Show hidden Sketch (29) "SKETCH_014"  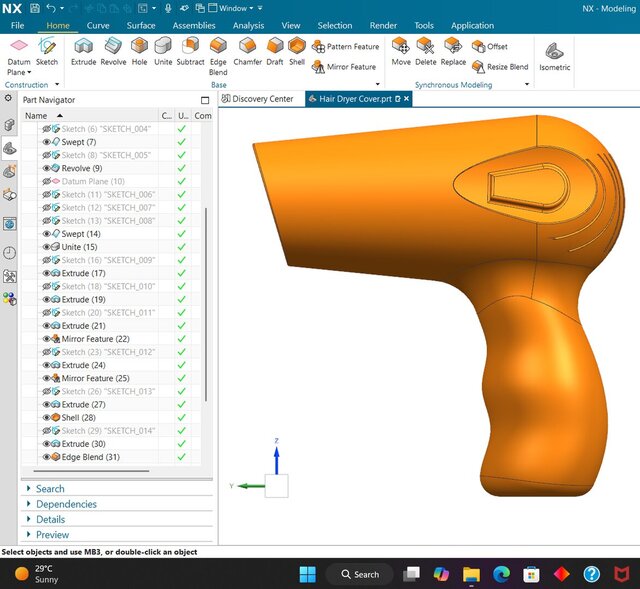(x=46, y=431)
